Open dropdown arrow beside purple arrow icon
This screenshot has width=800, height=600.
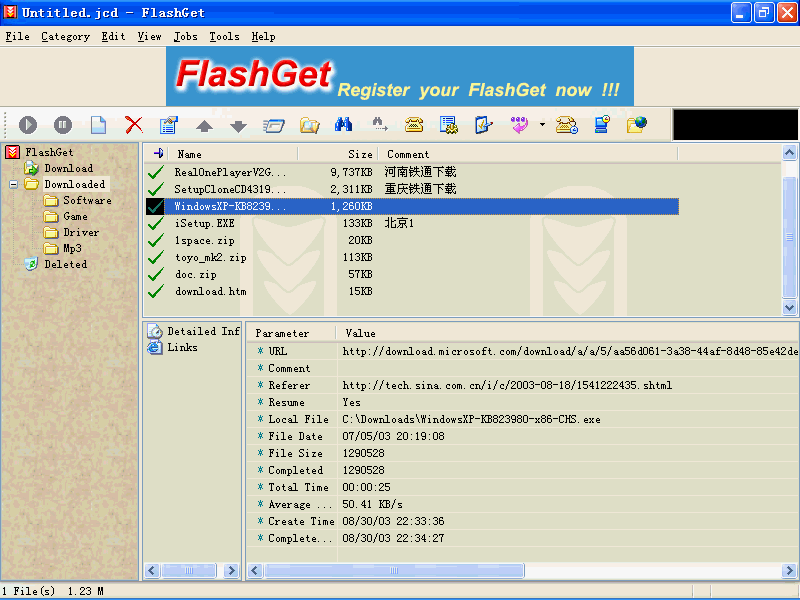(x=542, y=124)
